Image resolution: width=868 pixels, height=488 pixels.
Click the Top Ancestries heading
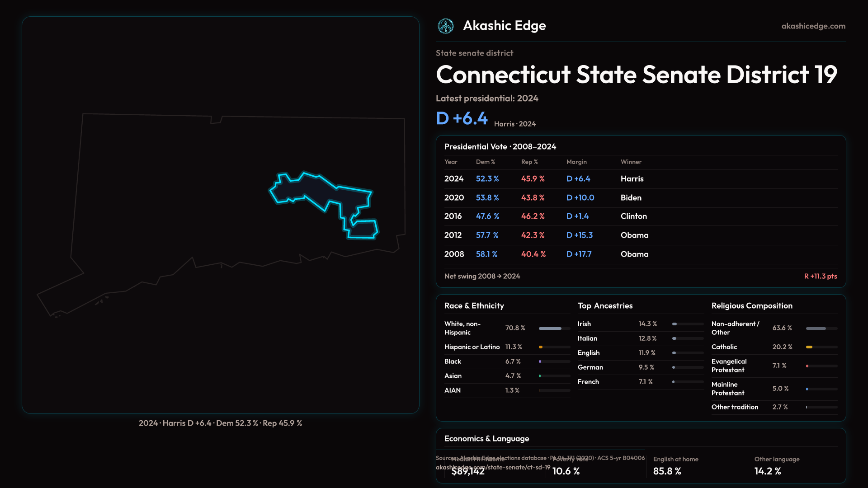point(605,306)
